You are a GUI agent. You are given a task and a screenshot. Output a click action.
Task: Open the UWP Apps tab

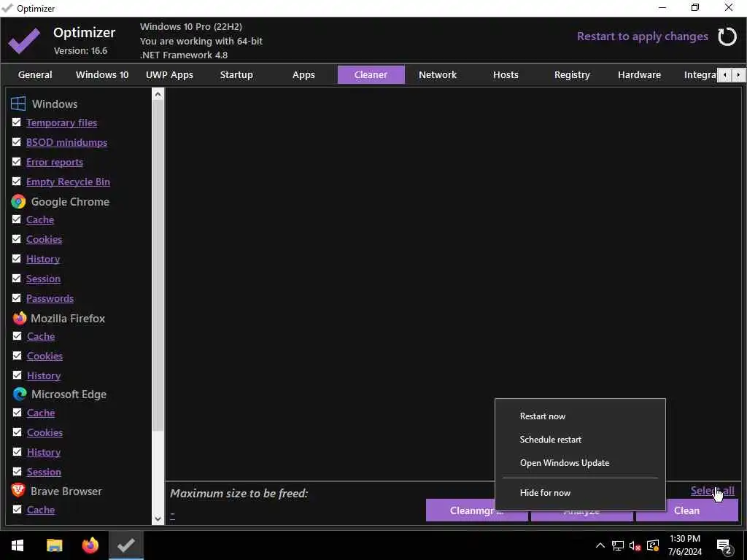click(169, 75)
